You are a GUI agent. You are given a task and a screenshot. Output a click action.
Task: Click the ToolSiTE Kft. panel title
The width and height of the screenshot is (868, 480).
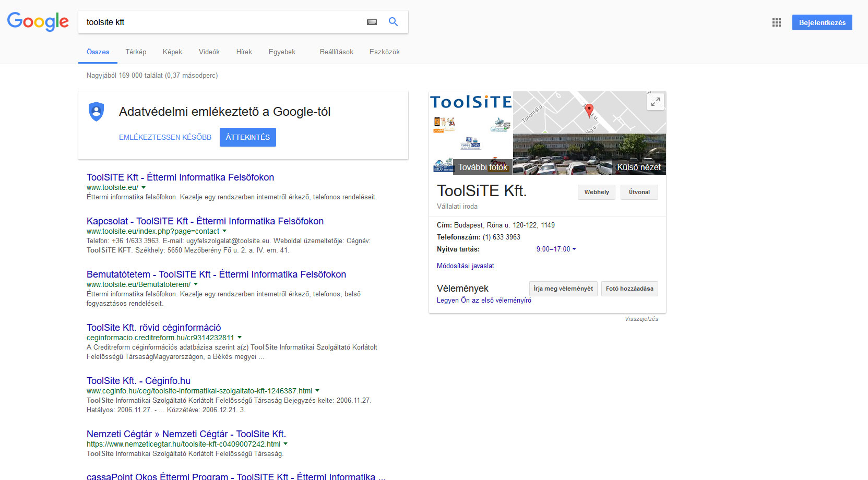tap(482, 191)
